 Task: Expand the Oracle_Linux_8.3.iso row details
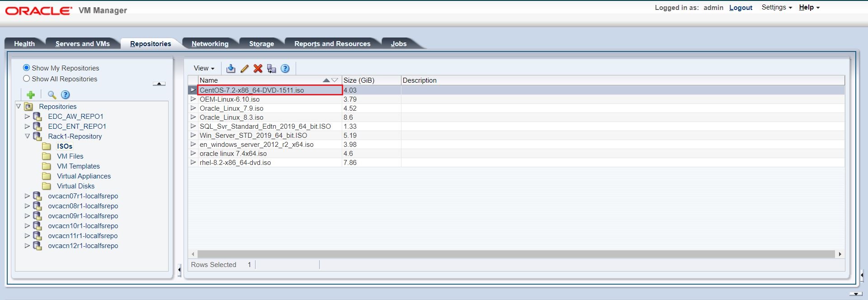coord(193,117)
